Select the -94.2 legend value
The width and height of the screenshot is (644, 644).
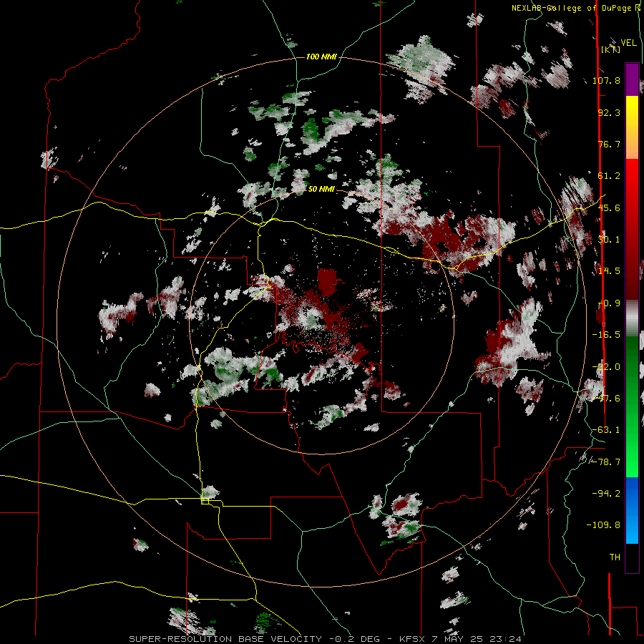point(606,493)
